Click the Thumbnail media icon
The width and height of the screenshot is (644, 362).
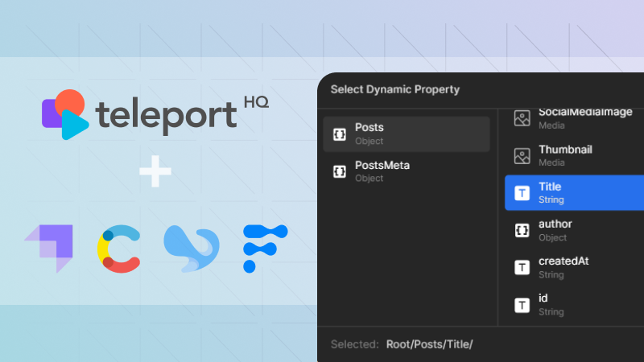coord(522,156)
